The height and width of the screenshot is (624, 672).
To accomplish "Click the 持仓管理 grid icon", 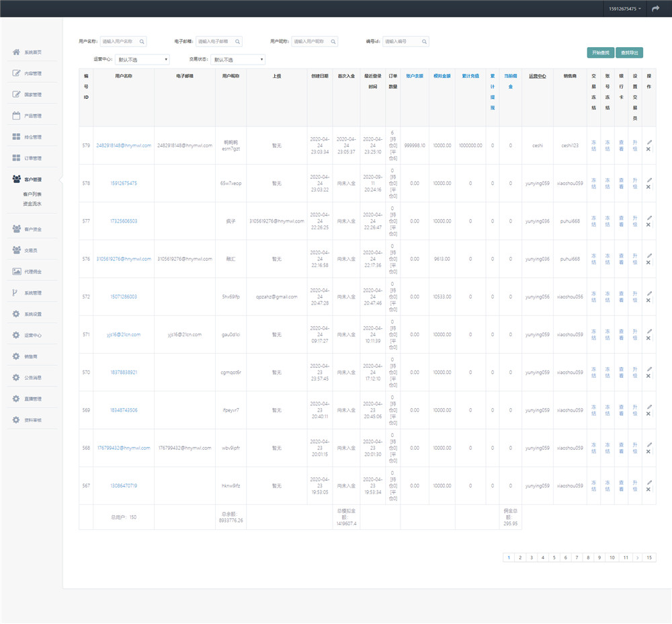I will coord(16,137).
